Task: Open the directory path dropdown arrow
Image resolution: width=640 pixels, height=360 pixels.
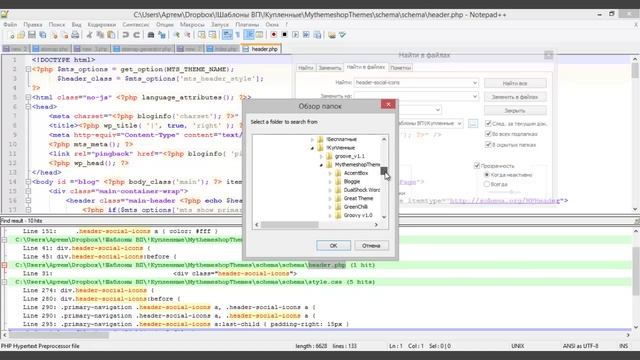Action: click(x=460, y=123)
